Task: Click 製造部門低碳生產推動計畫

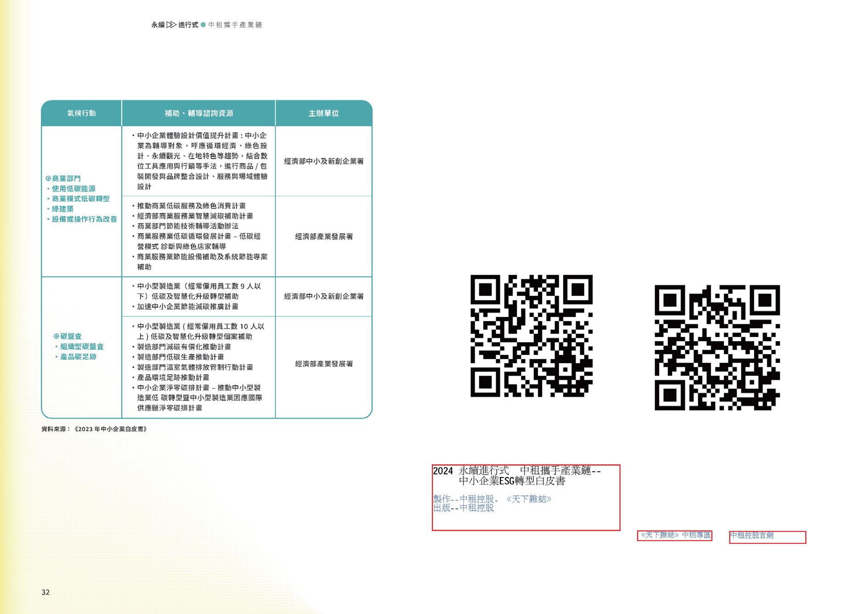Action: pos(178,357)
